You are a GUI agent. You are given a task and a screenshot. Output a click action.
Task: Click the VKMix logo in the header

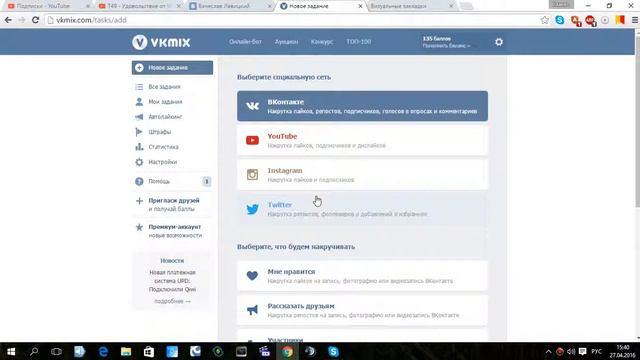[161, 42]
